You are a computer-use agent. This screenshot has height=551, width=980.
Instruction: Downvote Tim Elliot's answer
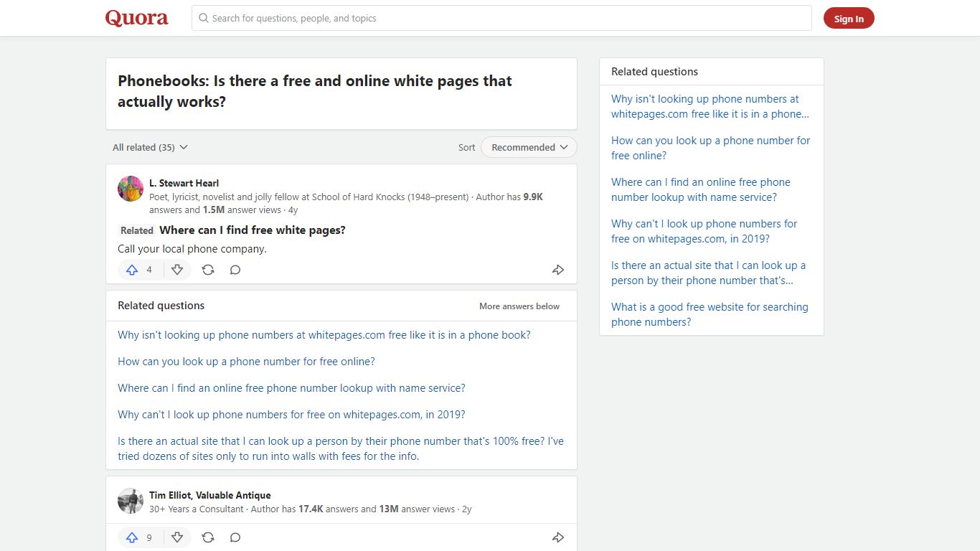(x=177, y=537)
